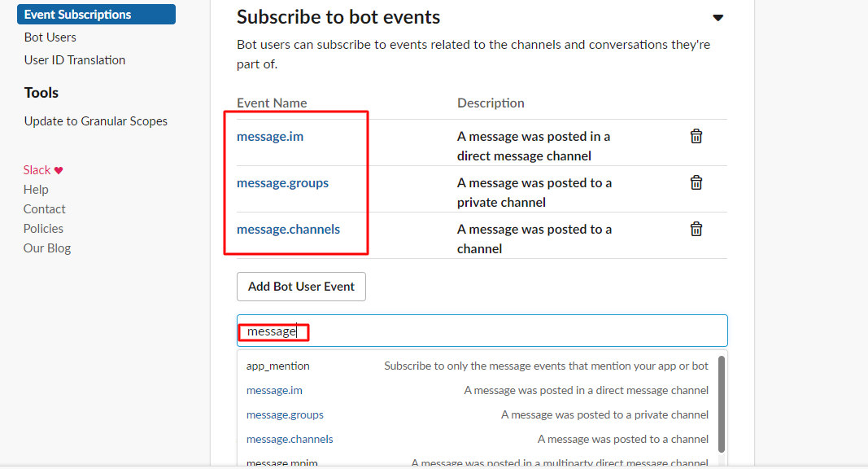The image size is (868, 469).
Task: Click the heart icon next to Slack
Action: pyautogui.click(x=59, y=170)
